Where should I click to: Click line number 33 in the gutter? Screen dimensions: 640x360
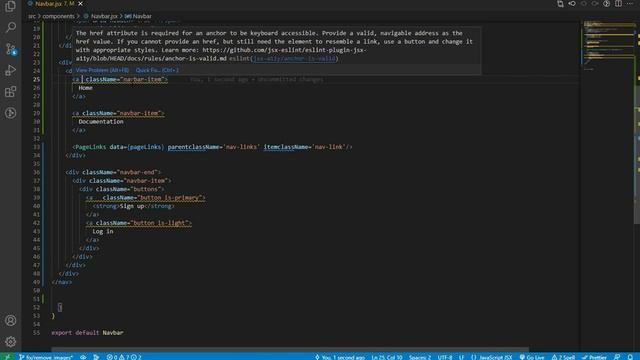coord(37,147)
